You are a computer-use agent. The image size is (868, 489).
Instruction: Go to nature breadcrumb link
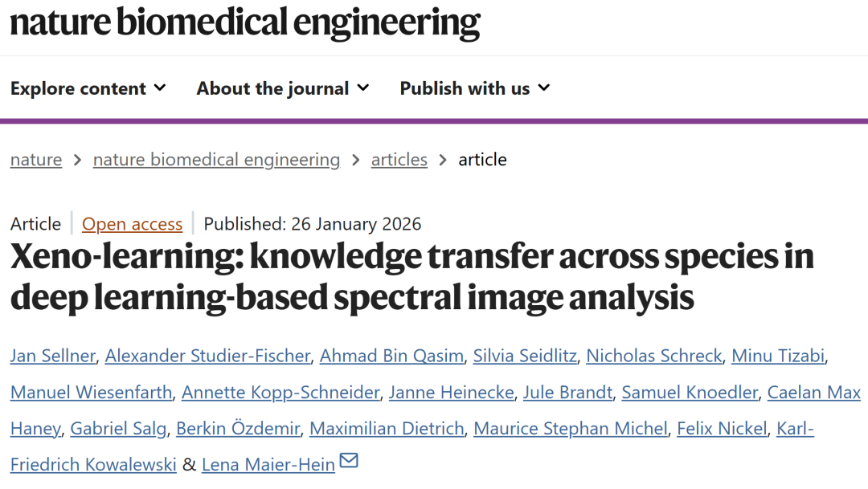pos(36,160)
